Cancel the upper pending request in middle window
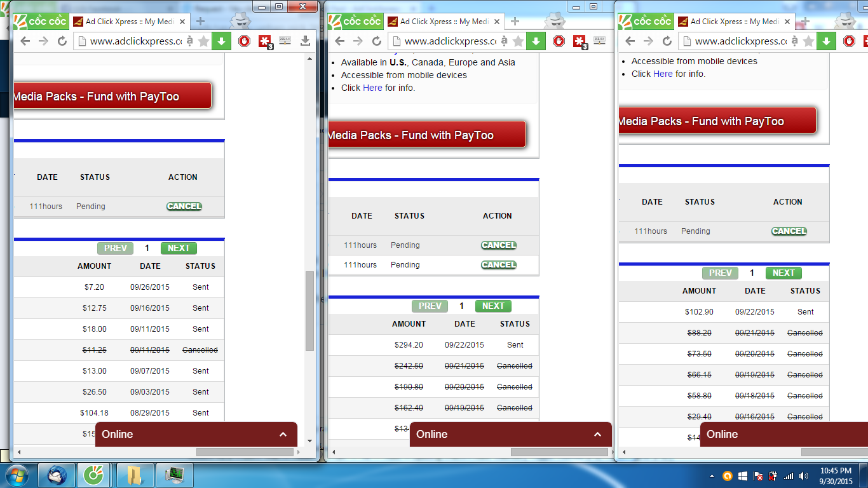 (499, 245)
